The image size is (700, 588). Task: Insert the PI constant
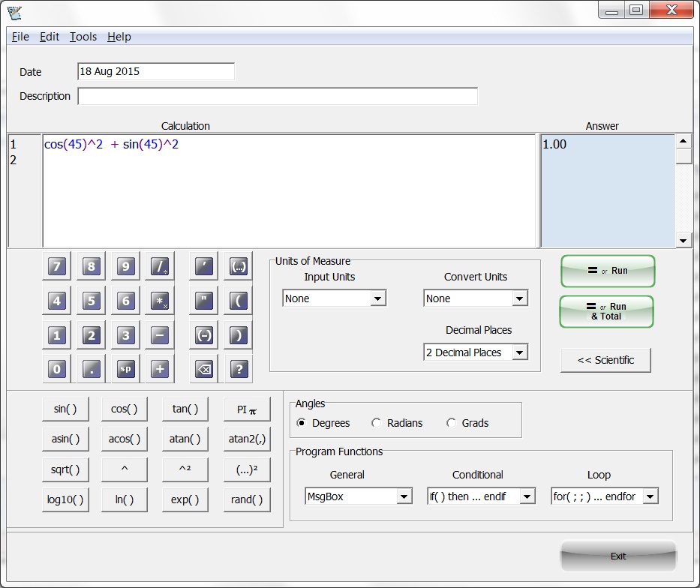click(x=247, y=409)
